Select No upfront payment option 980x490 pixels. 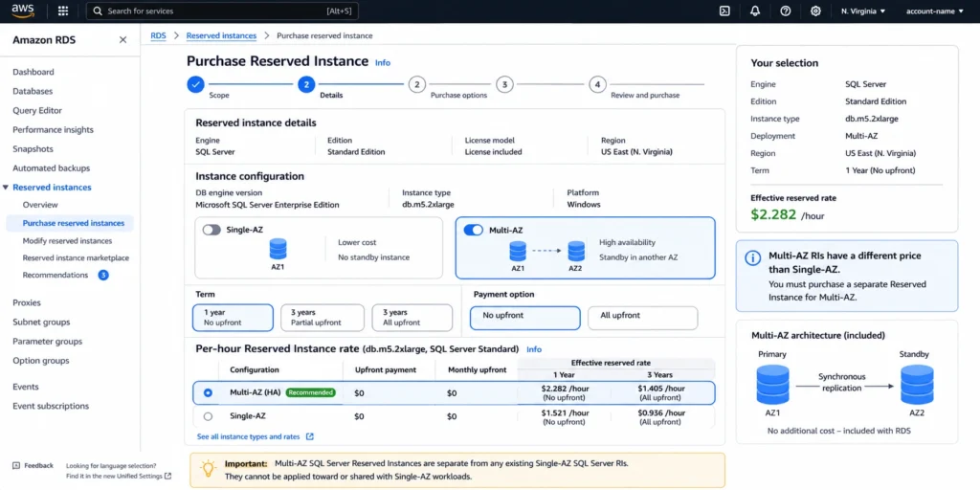click(x=525, y=318)
